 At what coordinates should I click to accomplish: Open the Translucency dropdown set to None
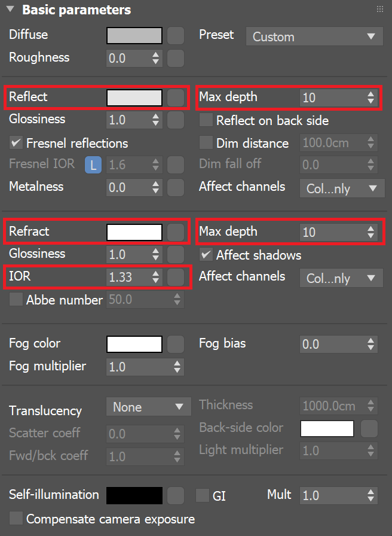click(x=148, y=406)
